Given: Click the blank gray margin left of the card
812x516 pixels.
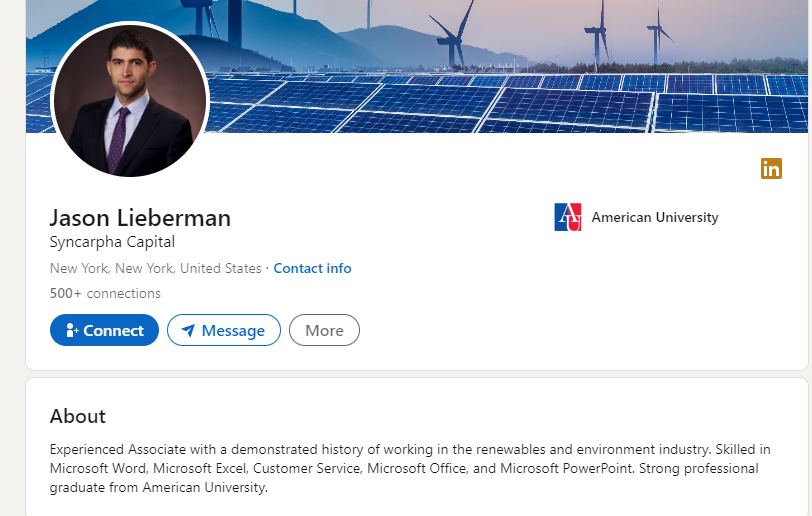Looking at the screenshot, I should pos(12,259).
